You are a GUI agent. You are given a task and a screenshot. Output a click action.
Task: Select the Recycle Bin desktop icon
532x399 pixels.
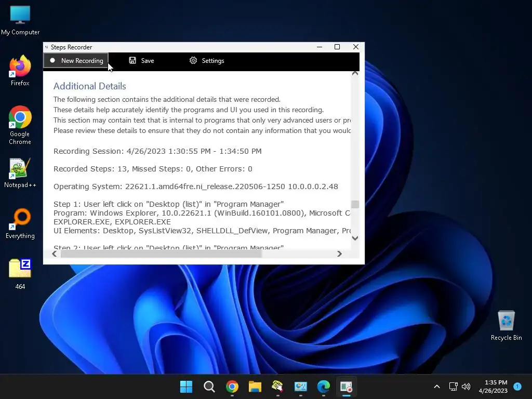(x=506, y=325)
